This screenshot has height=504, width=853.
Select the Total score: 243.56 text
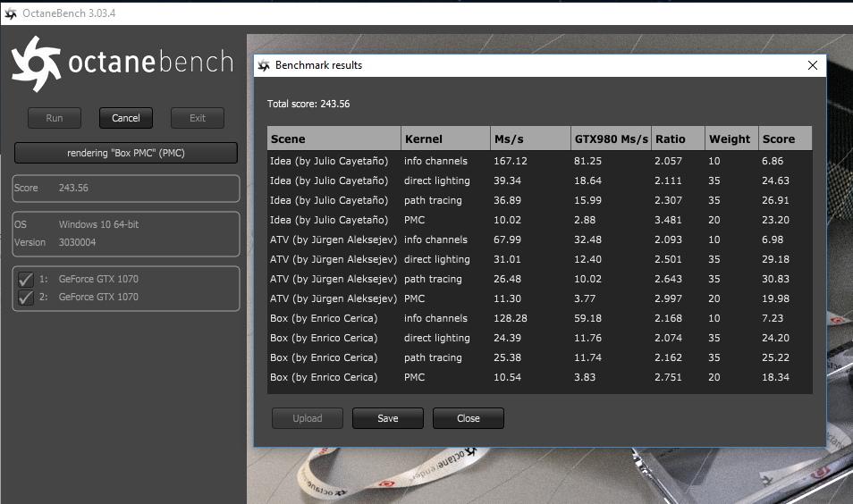(x=308, y=104)
